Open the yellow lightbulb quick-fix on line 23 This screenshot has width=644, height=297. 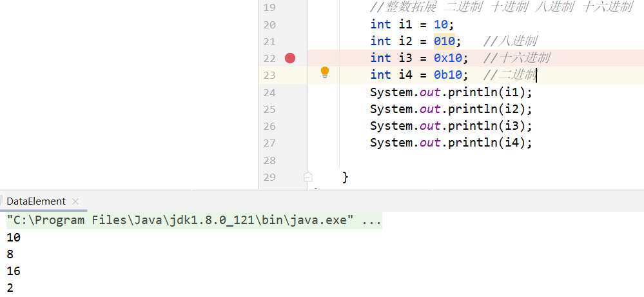pos(325,73)
